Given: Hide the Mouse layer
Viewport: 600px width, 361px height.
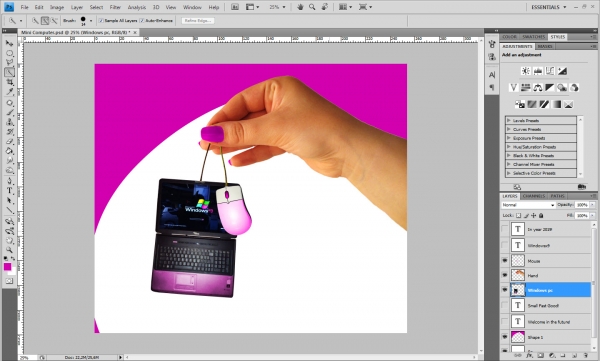Looking at the screenshot, I should 505,260.
